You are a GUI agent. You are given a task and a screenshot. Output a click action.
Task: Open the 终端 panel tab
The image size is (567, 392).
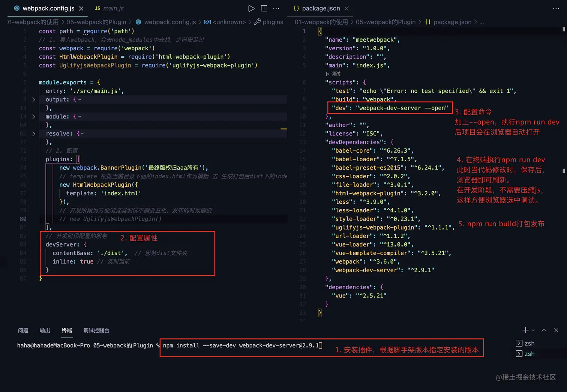pos(67,330)
